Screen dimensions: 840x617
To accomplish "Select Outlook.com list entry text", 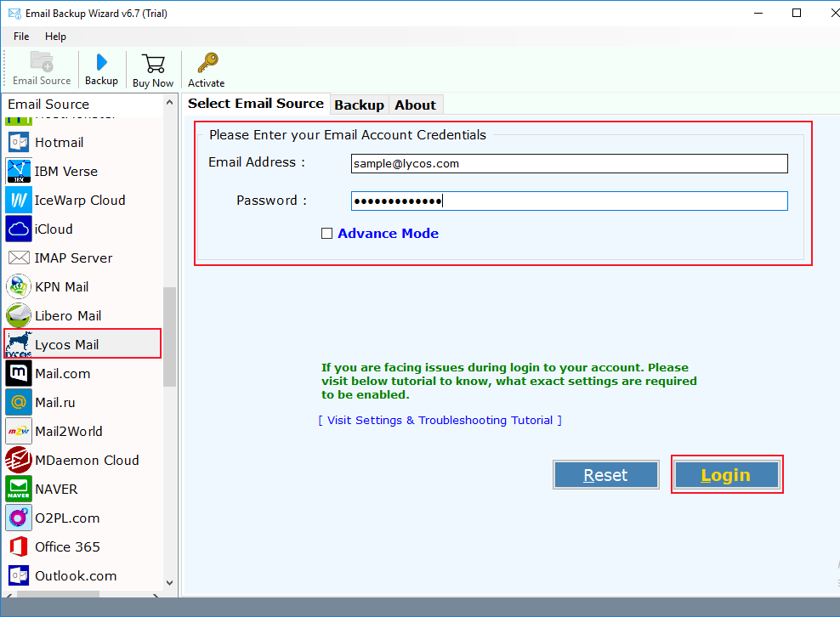I will click(76, 576).
